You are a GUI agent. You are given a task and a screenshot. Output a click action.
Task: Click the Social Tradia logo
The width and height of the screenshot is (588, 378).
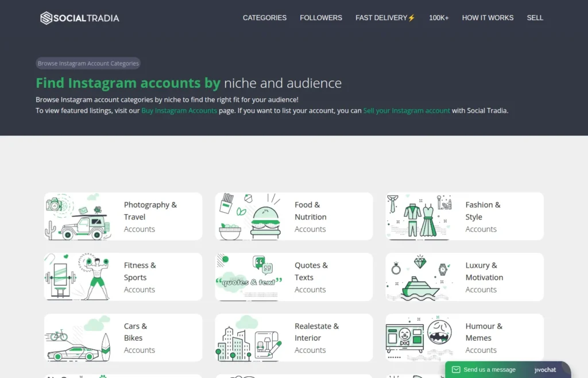point(79,18)
